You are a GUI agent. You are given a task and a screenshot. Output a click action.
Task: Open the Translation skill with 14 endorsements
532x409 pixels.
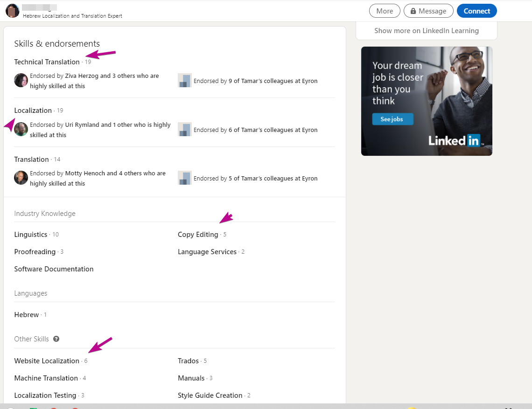tap(32, 159)
